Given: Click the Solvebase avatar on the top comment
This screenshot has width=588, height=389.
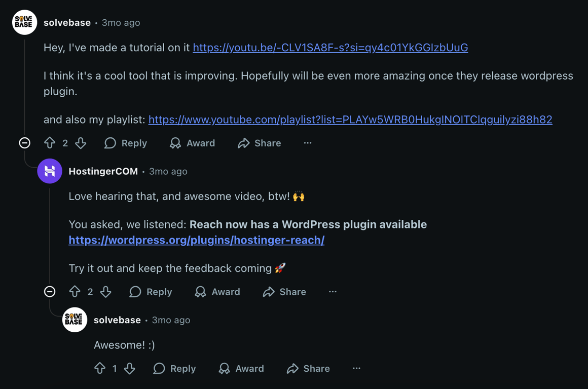Looking at the screenshot, I should pyautogui.click(x=24, y=22).
